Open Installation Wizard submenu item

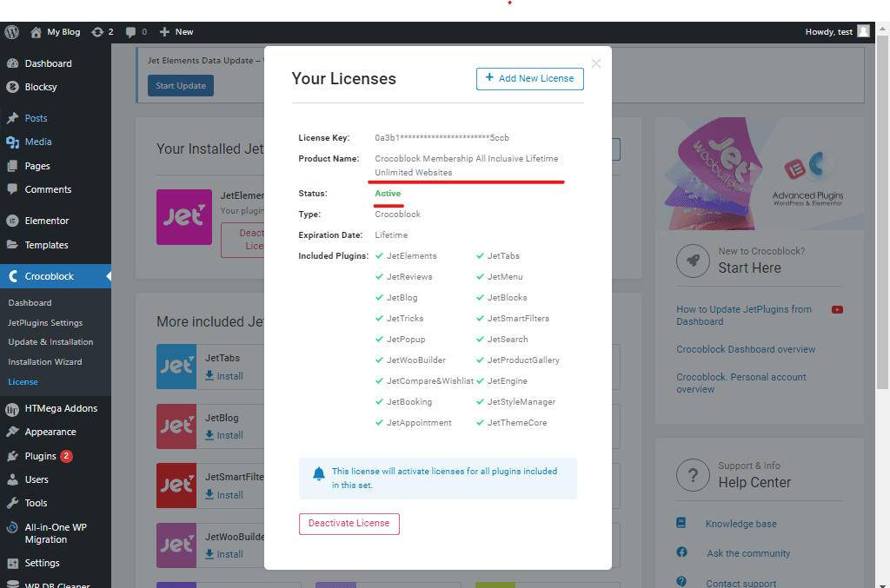45,362
